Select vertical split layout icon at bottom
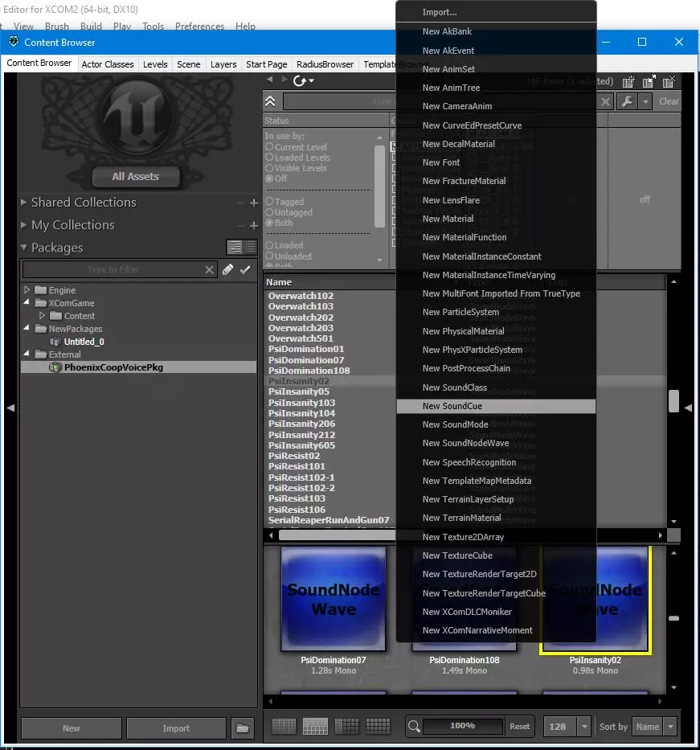 pos(346,726)
